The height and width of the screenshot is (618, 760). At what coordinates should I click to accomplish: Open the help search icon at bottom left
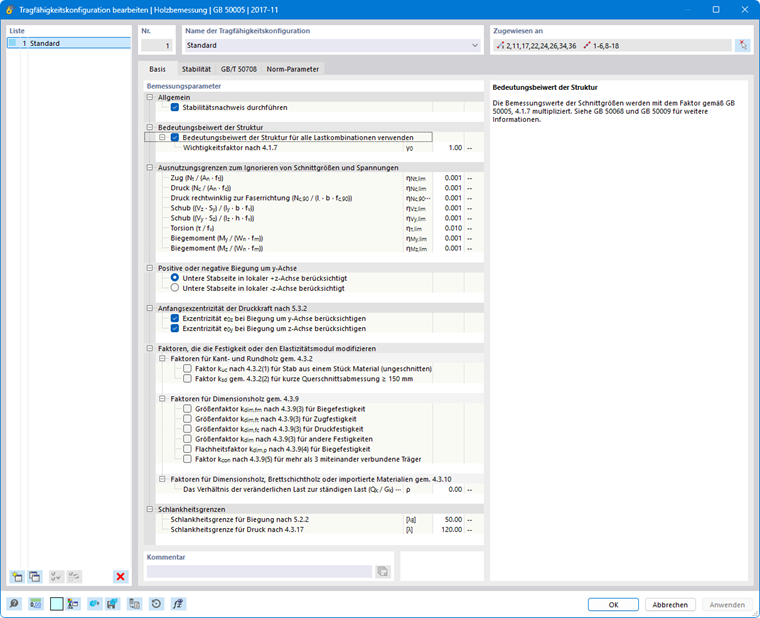14,603
